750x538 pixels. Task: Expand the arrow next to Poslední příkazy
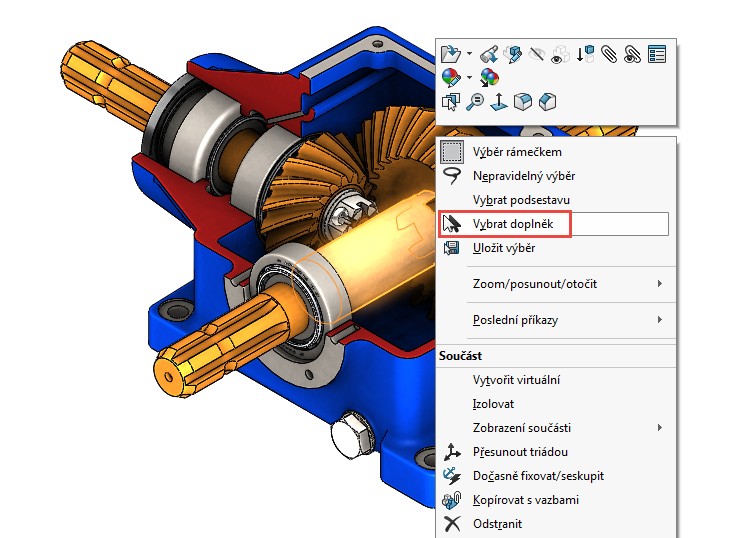660,319
